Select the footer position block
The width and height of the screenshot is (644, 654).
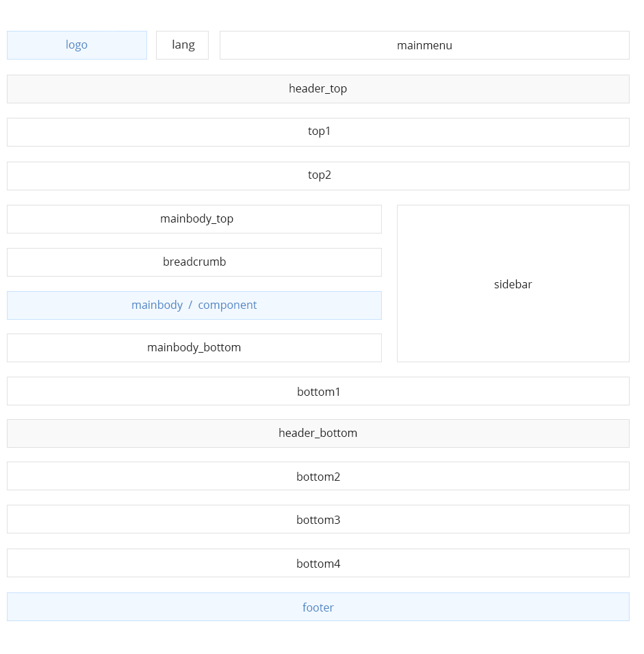click(318, 607)
